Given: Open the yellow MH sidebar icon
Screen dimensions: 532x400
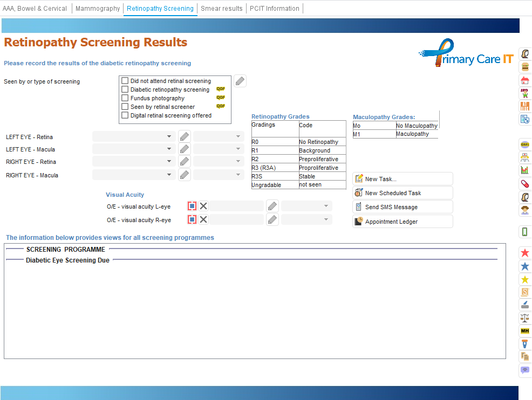Looking at the screenshot, I should click(x=524, y=330).
